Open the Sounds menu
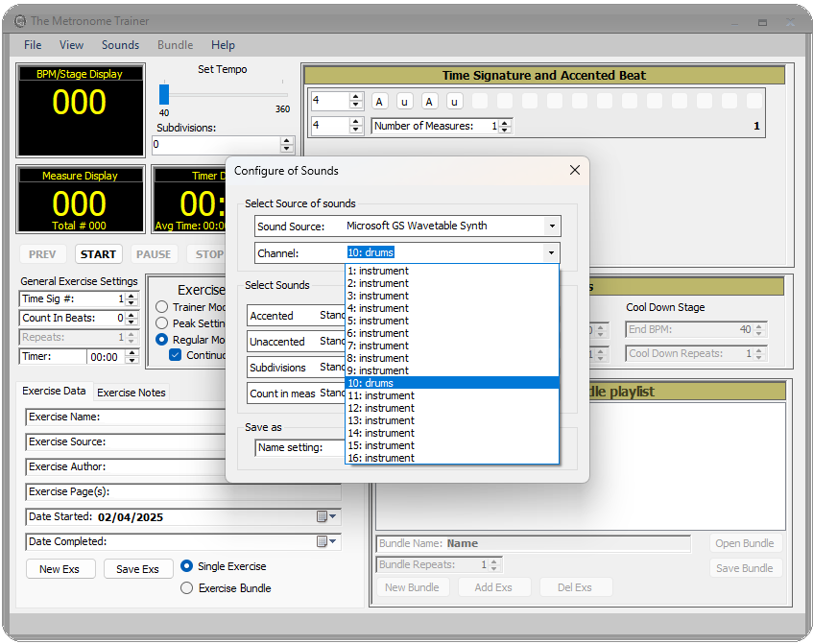Viewport: 813px width, 644px height. point(120,44)
